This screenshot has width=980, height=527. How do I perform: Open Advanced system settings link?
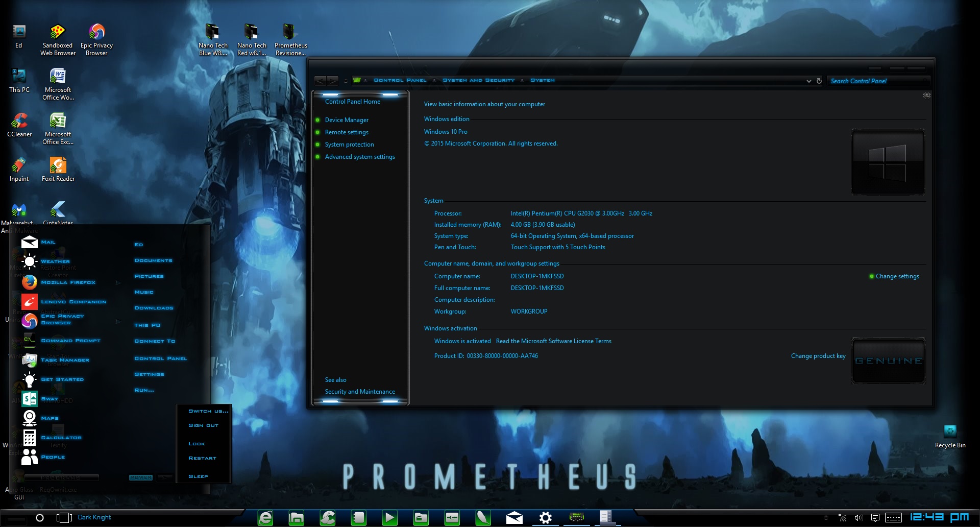(360, 157)
